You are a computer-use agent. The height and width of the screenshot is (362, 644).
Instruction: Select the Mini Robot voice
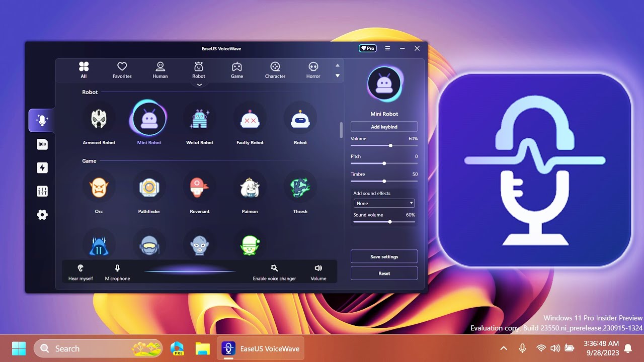pyautogui.click(x=149, y=119)
